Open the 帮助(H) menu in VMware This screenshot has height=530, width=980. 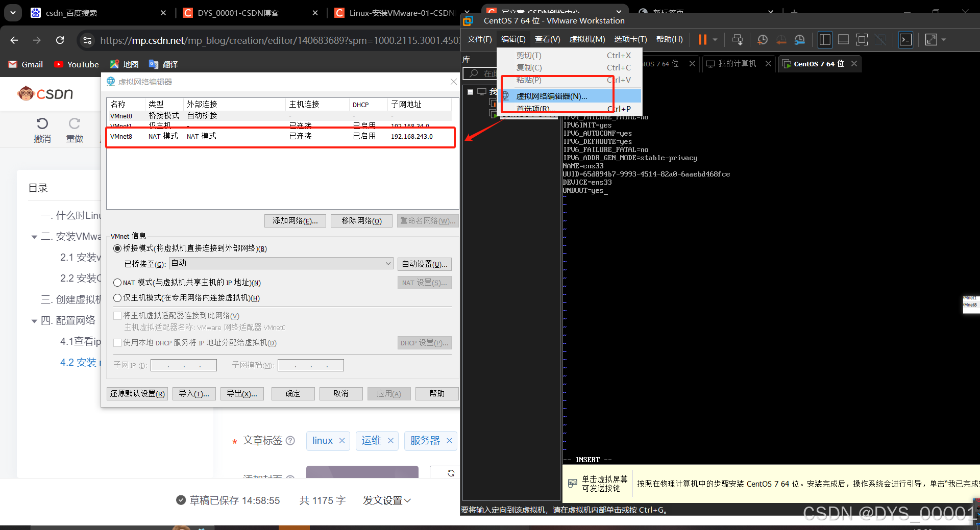pos(669,39)
